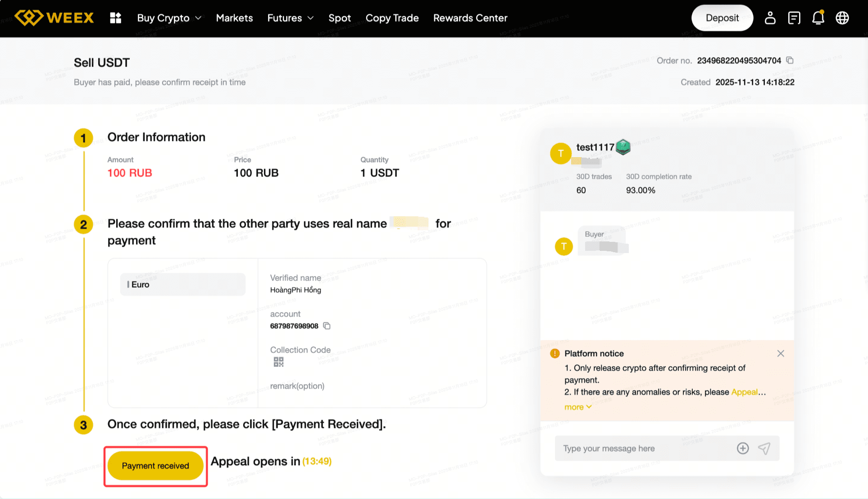Open the language globe icon
Viewport: 868px width, 499px height.
[x=842, y=18]
